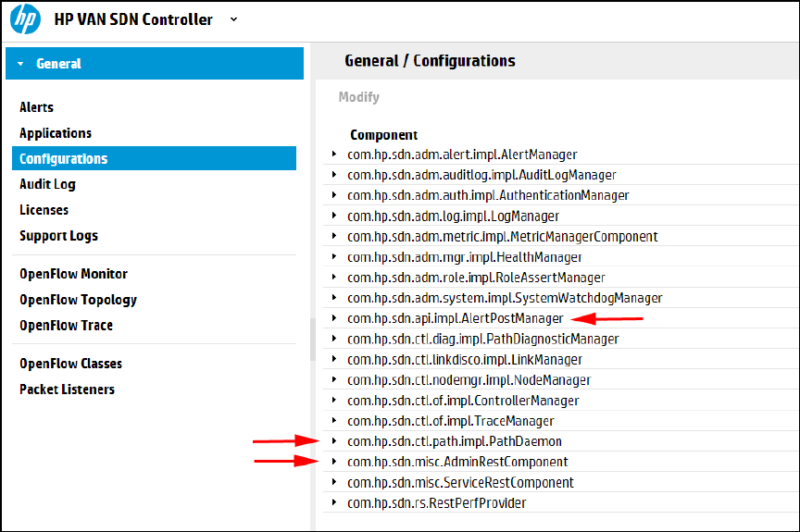
Task: Expand the AdminRestComponent arrow
Action: pos(334,462)
